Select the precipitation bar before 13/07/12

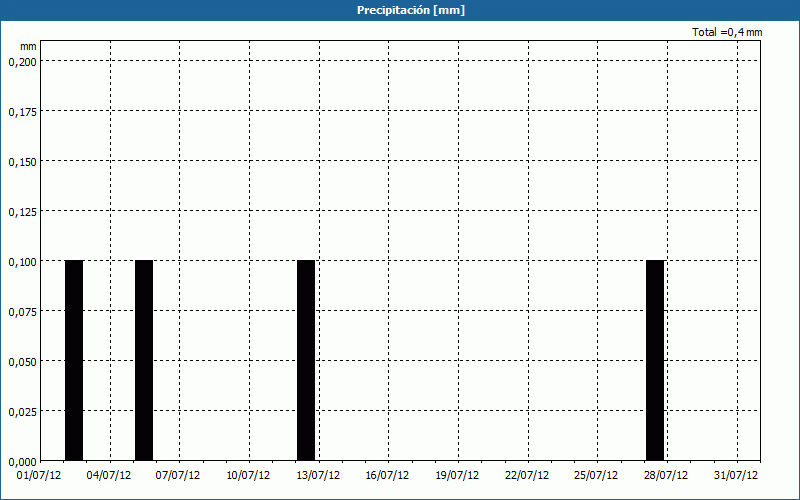click(306, 360)
